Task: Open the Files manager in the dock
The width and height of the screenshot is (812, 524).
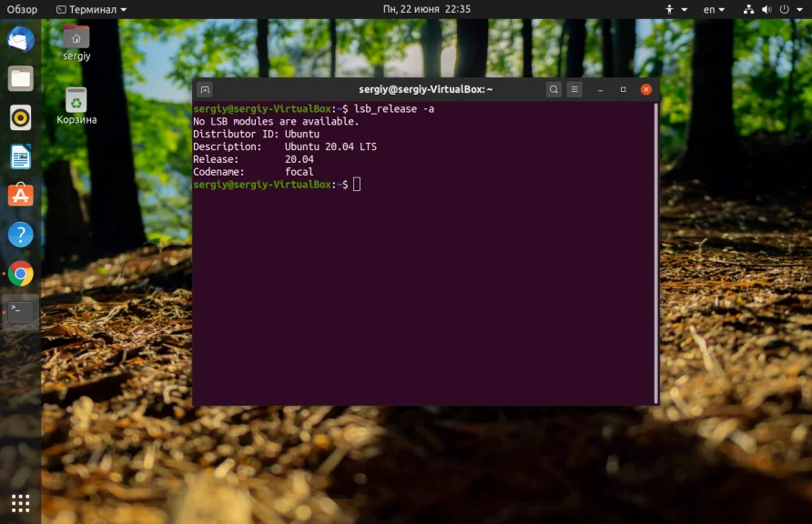Action: 21,78
